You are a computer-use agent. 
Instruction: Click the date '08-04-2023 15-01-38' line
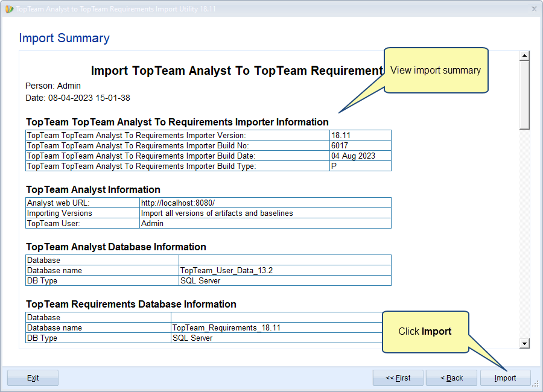pyautogui.click(x=78, y=98)
